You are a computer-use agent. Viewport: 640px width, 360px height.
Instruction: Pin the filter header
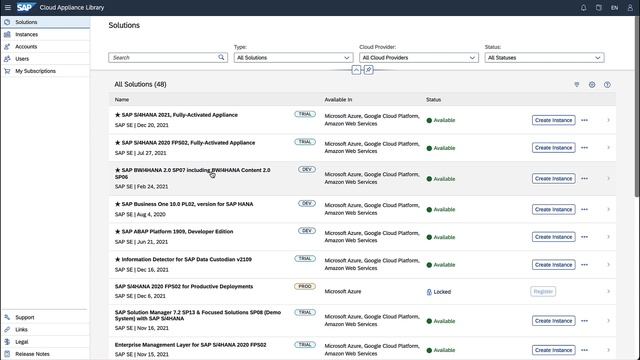pyautogui.click(x=369, y=70)
